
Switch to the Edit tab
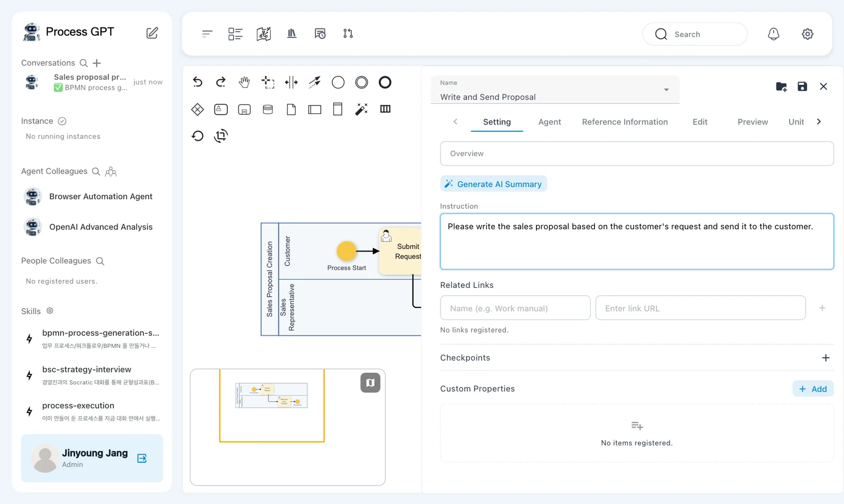(700, 122)
